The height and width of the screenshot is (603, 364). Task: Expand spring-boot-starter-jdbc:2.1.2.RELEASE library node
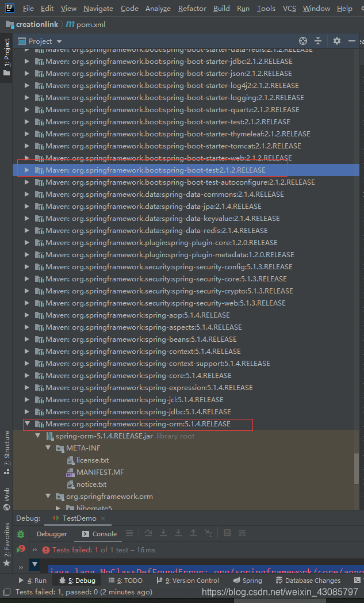pyautogui.click(x=26, y=61)
